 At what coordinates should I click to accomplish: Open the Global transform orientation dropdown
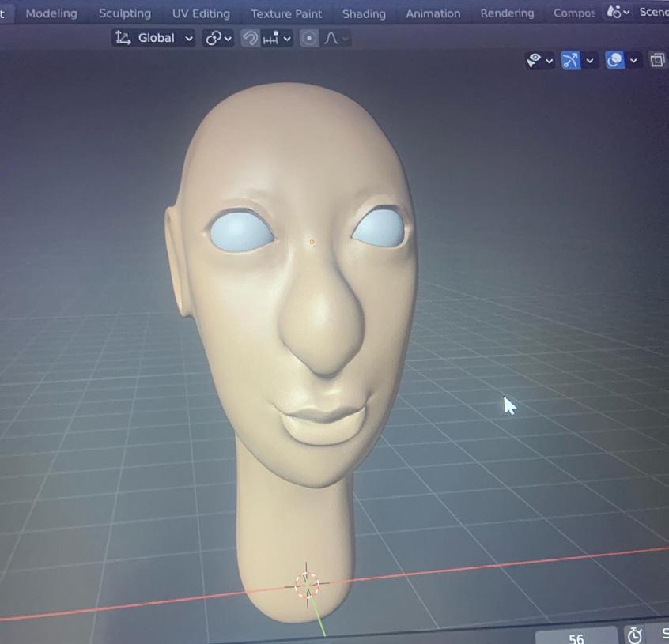point(153,39)
